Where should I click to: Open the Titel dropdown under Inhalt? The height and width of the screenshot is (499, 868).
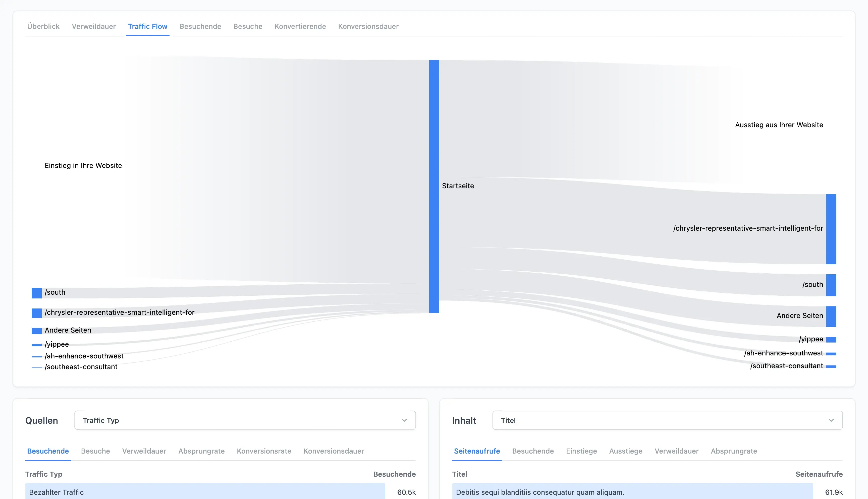tap(667, 420)
